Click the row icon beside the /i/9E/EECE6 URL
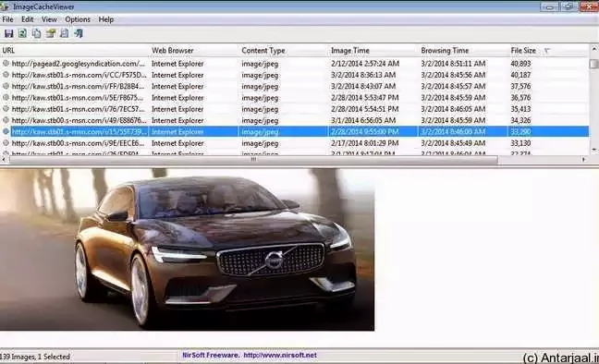 [6, 143]
